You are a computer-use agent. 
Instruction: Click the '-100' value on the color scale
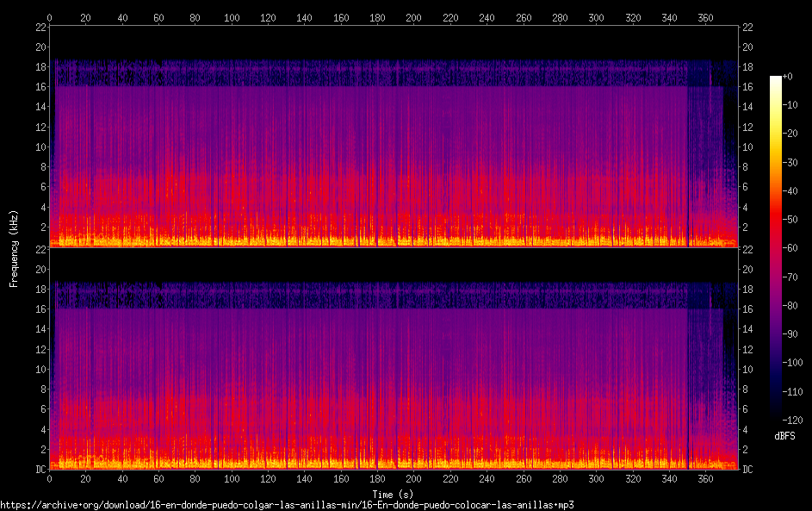click(x=792, y=363)
